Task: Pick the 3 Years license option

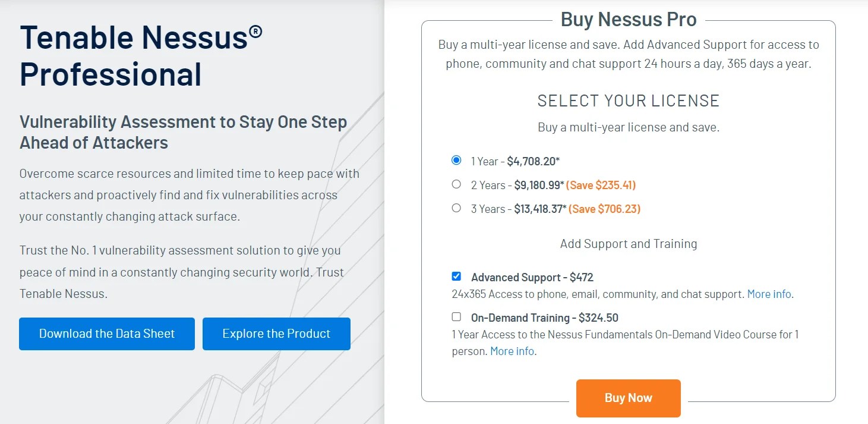Action: pyautogui.click(x=456, y=208)
